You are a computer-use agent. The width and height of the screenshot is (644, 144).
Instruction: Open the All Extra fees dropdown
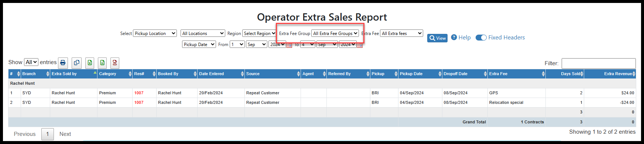(401, 34)
